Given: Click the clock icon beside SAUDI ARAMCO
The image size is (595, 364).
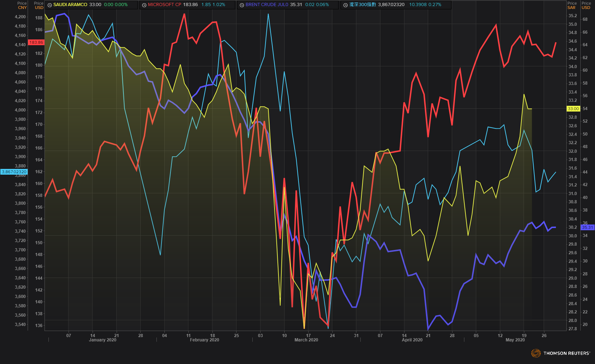Looking at the screenshot, I should 50,5.
